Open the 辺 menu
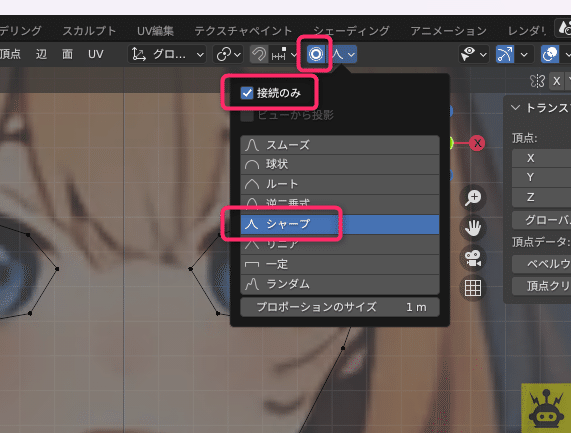This screenshot has height=433, width=571. coord(41,54)
